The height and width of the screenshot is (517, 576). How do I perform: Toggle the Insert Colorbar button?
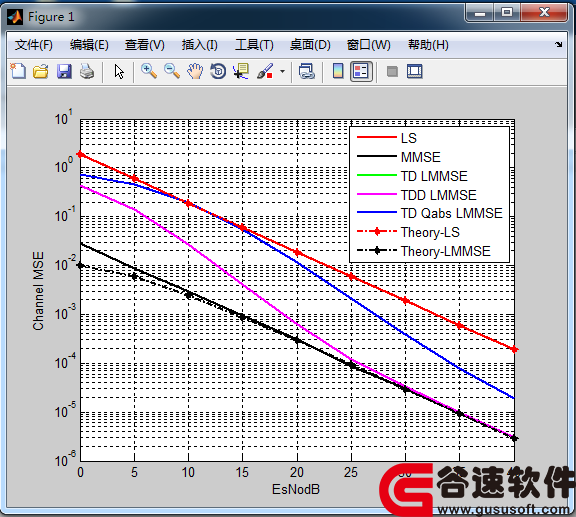pyautogui.click(x=338, y=71)
